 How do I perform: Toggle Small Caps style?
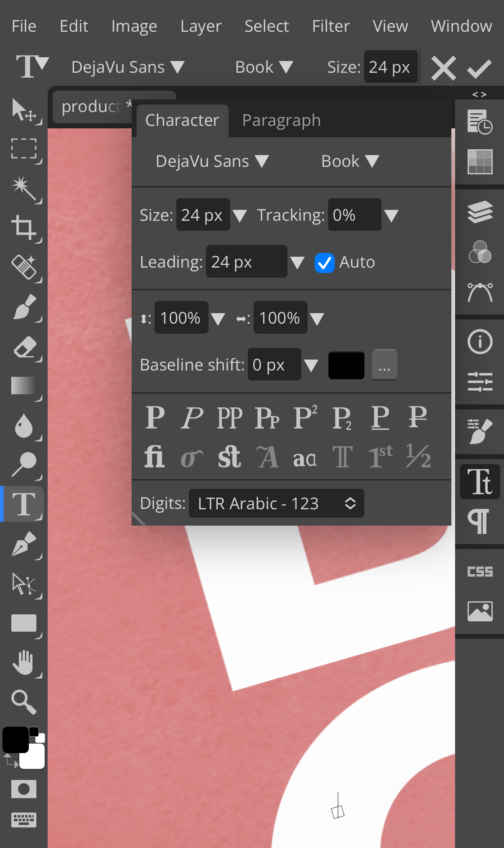267,417
